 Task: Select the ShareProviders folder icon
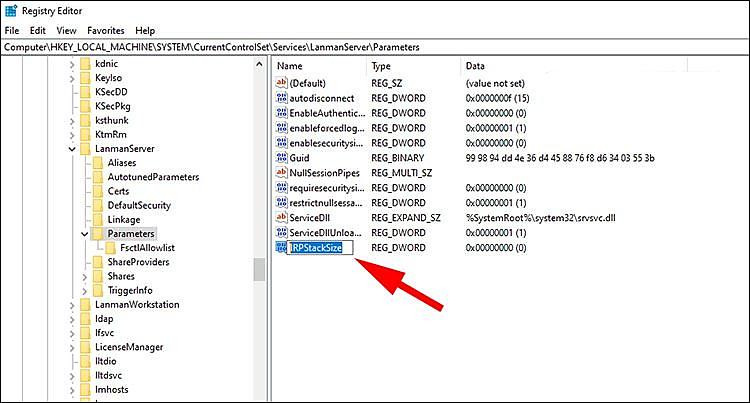pyautogui.click(x=98, y=262)
